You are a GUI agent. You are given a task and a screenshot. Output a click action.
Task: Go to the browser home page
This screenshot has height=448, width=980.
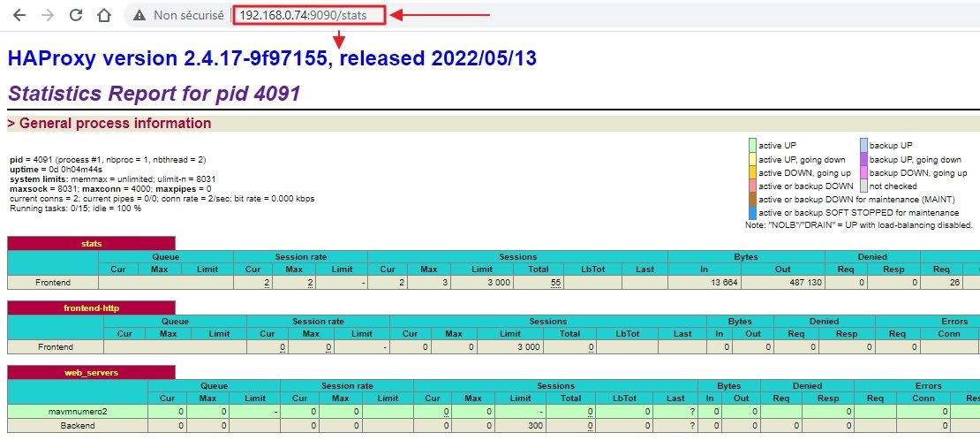[x=104, y=16]
